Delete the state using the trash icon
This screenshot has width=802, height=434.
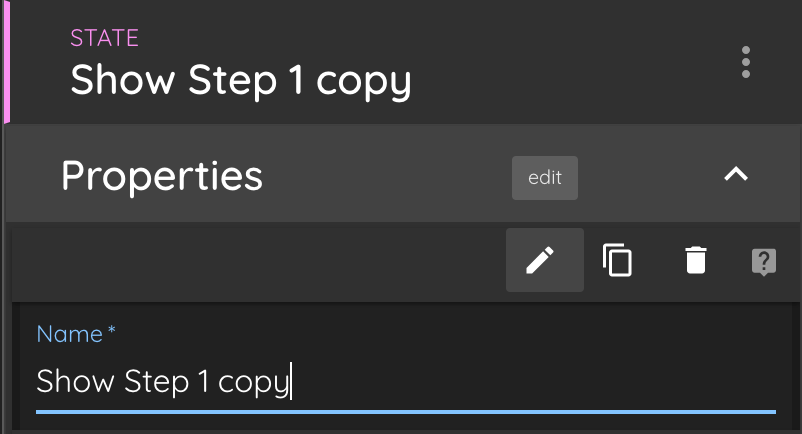pyautogui.click(x=696, y=260)
